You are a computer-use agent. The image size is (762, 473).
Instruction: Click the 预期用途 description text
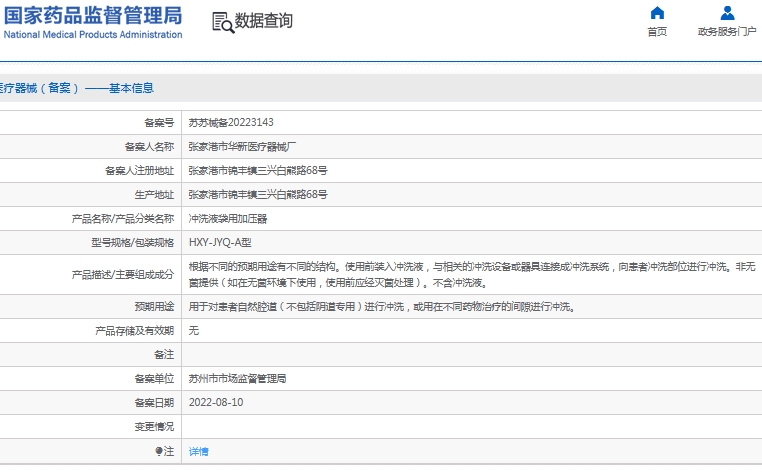pyautogui.click(x=382, y=307)
